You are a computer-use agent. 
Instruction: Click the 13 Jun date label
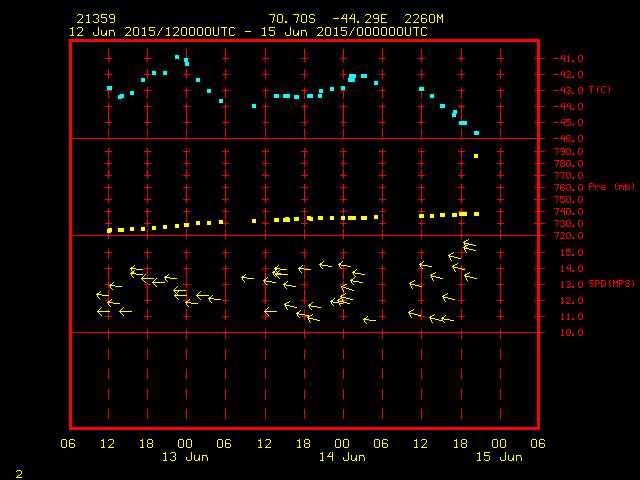coord(185,457)
